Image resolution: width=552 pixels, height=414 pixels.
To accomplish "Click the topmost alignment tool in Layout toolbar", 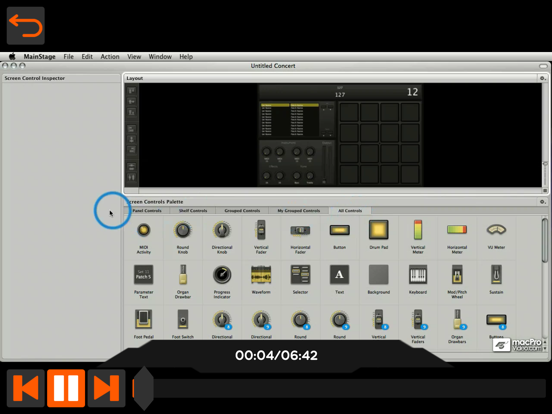I will click(132, 91).
